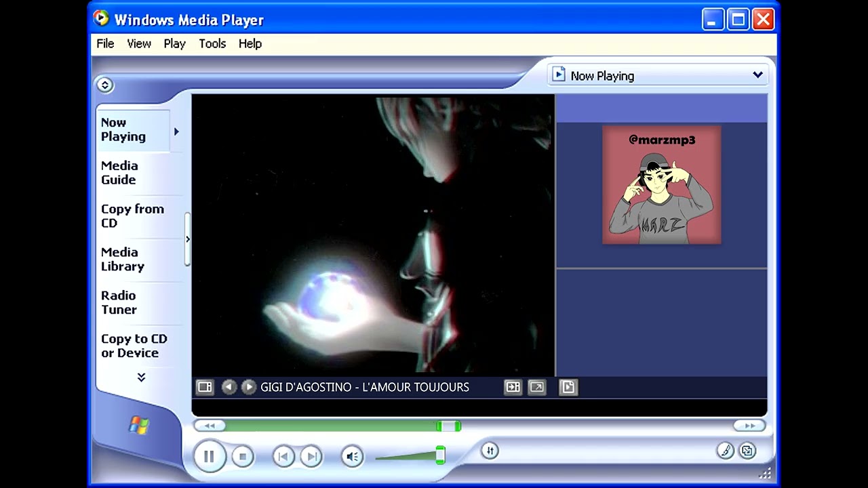Open the View menu
The width and height of the screenshot is (868, 488).
click(139, 43)
